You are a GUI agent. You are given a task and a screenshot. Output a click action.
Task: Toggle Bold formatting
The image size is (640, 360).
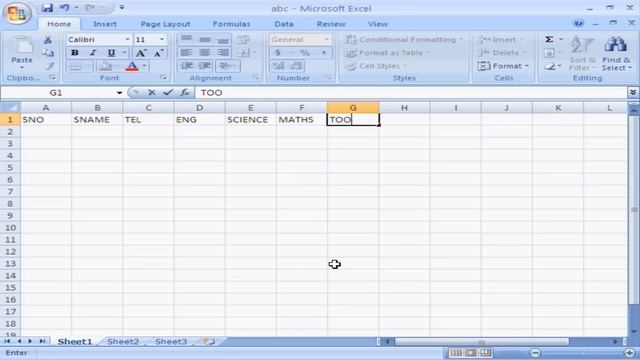pos(75,53)
